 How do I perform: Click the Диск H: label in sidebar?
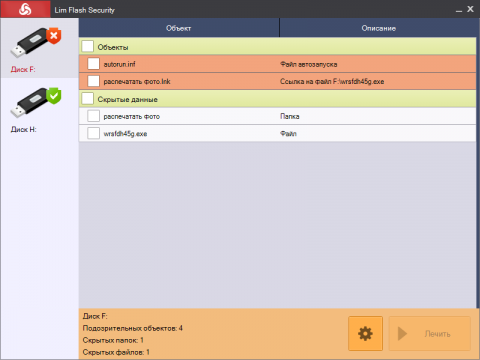23,129
